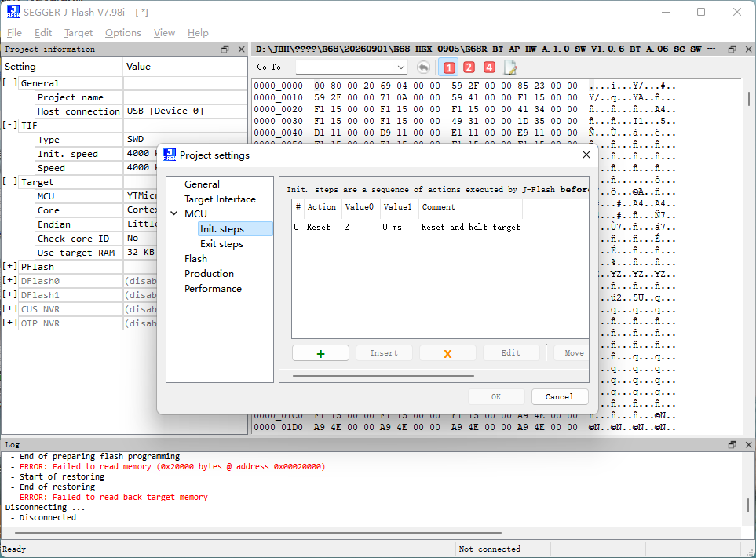Select Init. steps in settings tree
Viewport: 756px width, 558px height.
236,229
